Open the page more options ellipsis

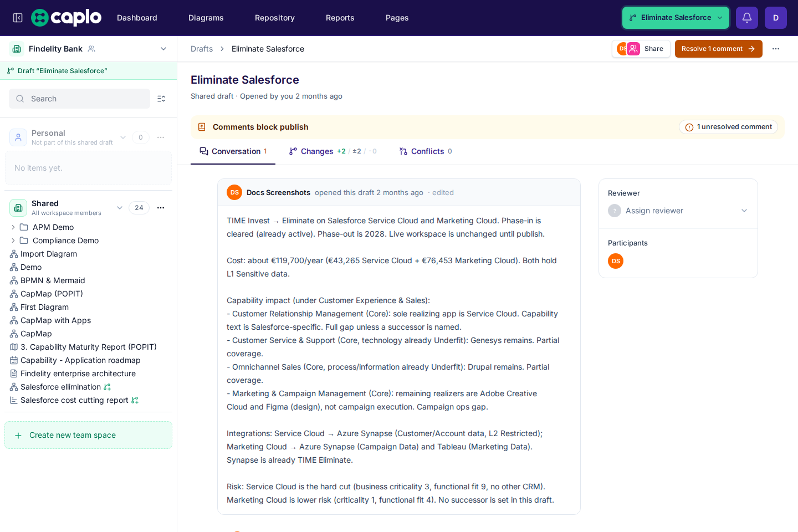776,49
